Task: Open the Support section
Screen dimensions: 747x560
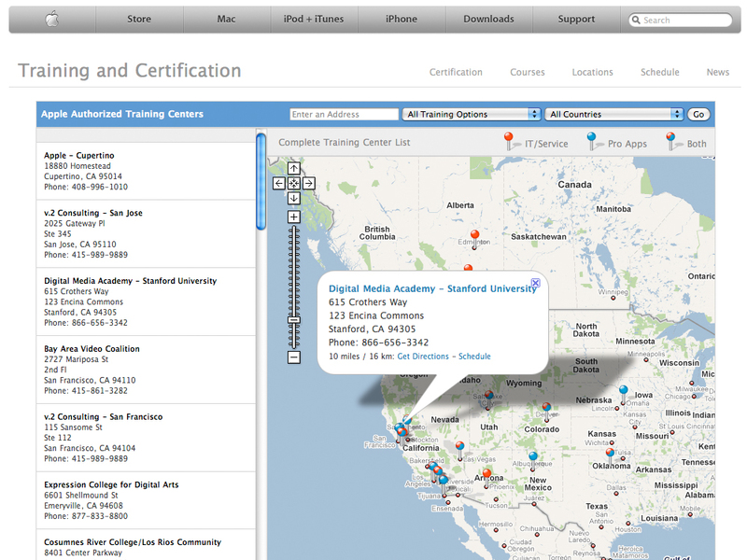Action: pyautogui.click(x=576, y=19)
